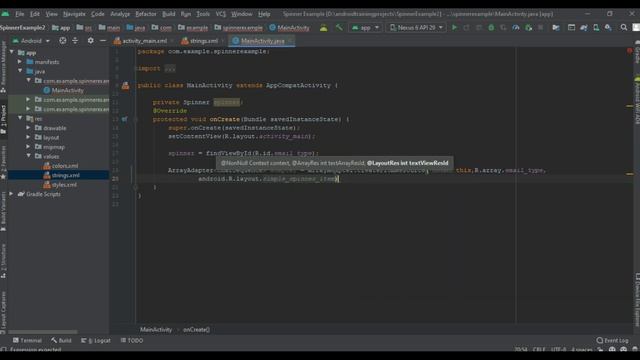Open the TODO tool window
The width and height of the screenshot is (640, 360).
[131, 340]
